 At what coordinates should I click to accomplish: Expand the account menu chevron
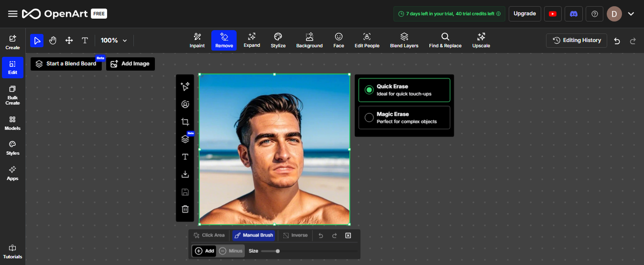click(x=631, y=14)
